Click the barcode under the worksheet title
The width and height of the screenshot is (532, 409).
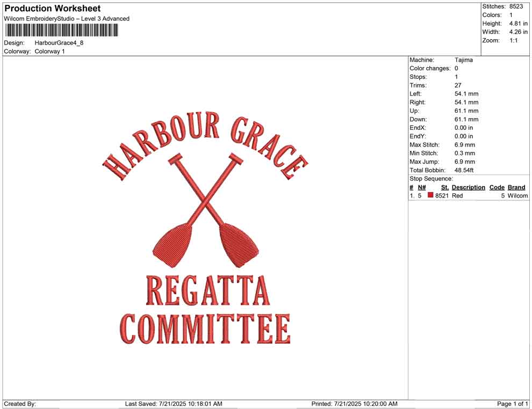pyautogui.click(x=61, y=31)
